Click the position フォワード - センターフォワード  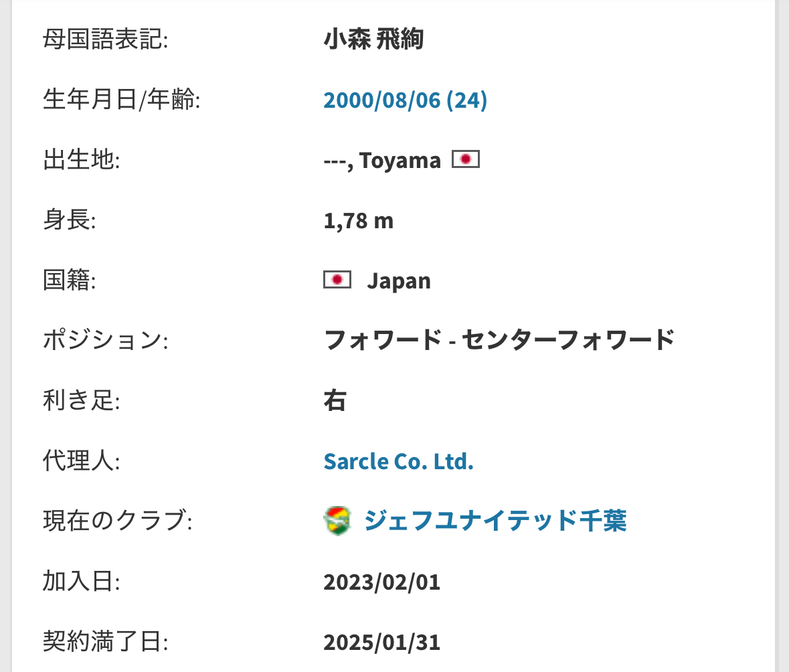(x=499, y=340)
